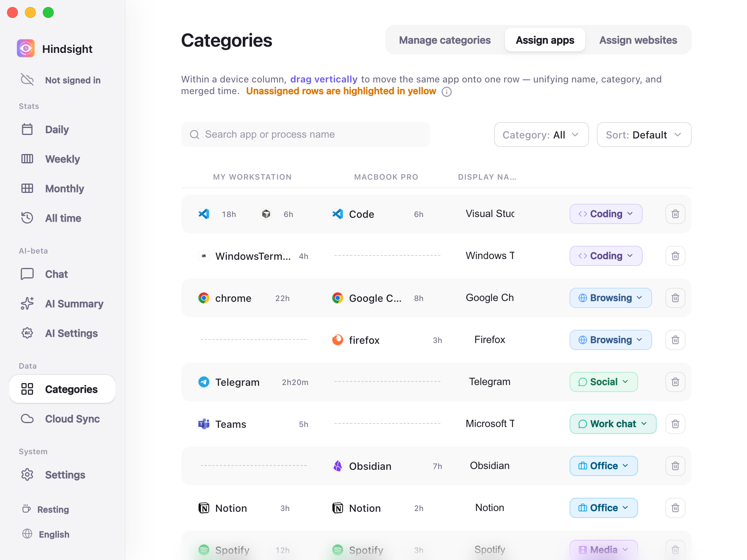
Task: Change language via English button
Action: click(x=46, y=534)
